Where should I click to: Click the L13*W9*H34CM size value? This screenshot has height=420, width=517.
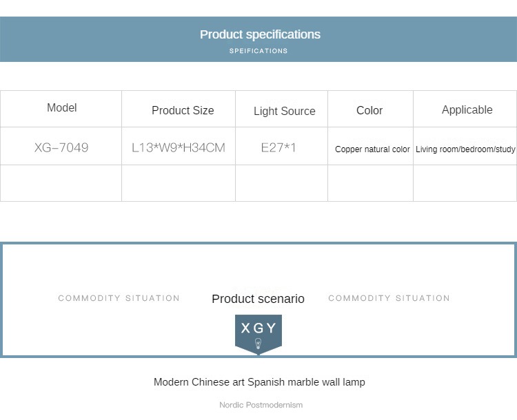click(x=179, y=148)
